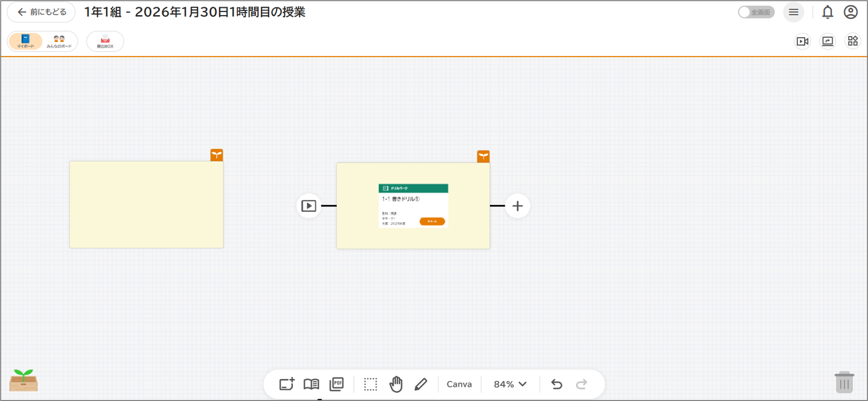Click the video camera icon
Viewport: 868px width, 401px height.
802,41
